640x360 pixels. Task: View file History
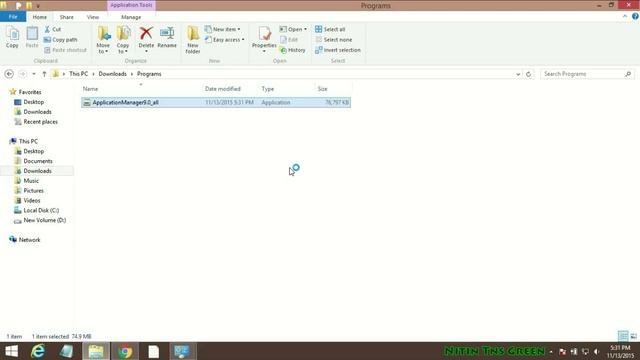(293, 50)
